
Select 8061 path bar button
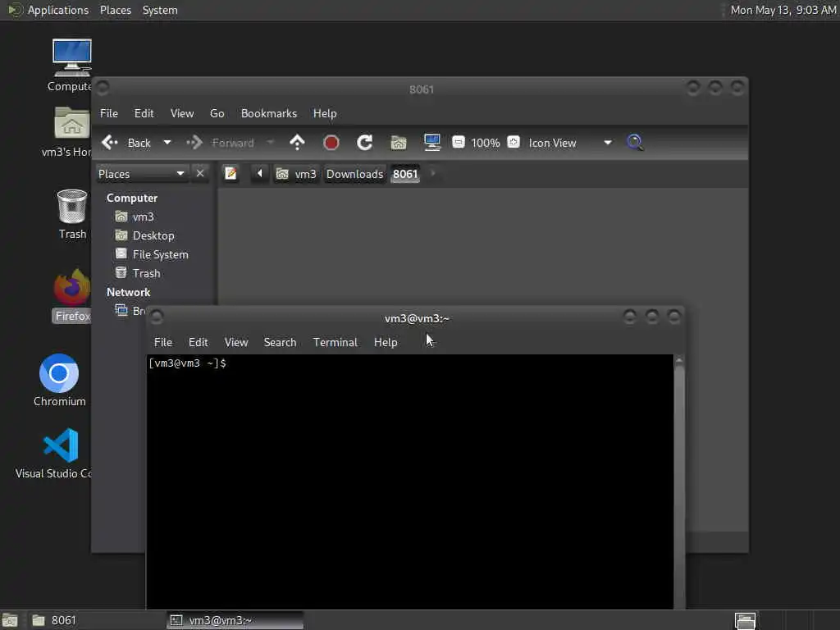pyautogui.click(x=405, y=174)
